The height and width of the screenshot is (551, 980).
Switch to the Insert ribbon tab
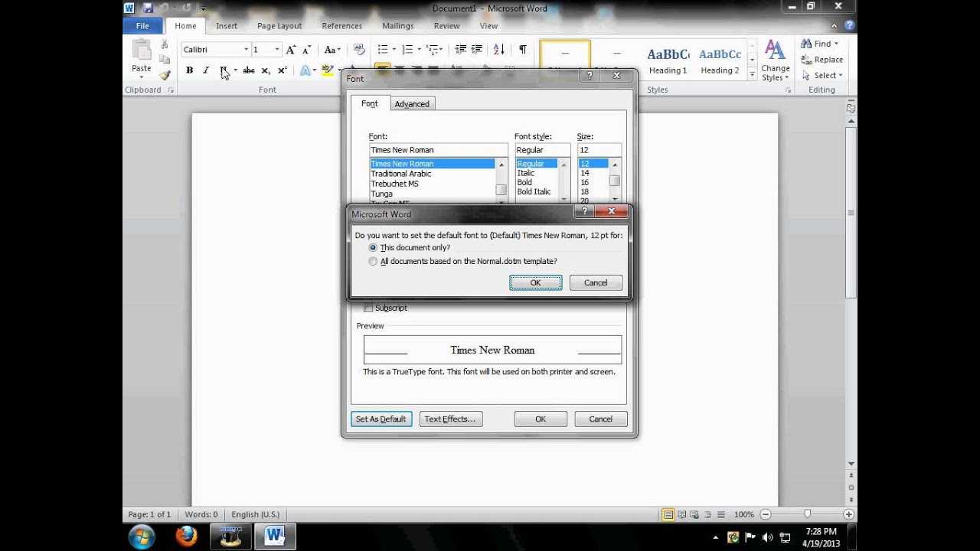point(227,25)
